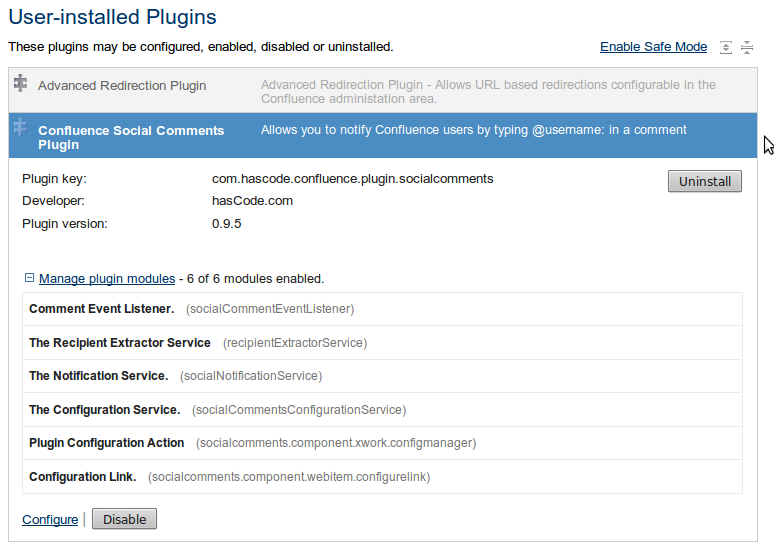Expand the Advanced Redirection Plugin row

pos(383,90)
